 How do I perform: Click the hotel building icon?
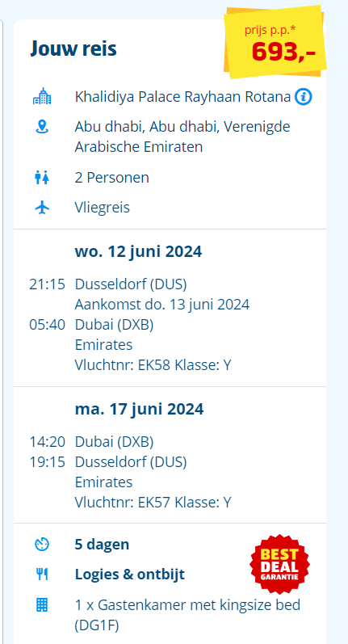pos(42,97)
